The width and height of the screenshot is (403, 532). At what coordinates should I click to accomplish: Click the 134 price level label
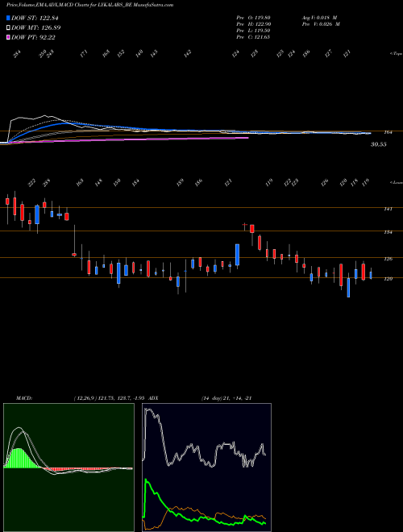[388, 232]
